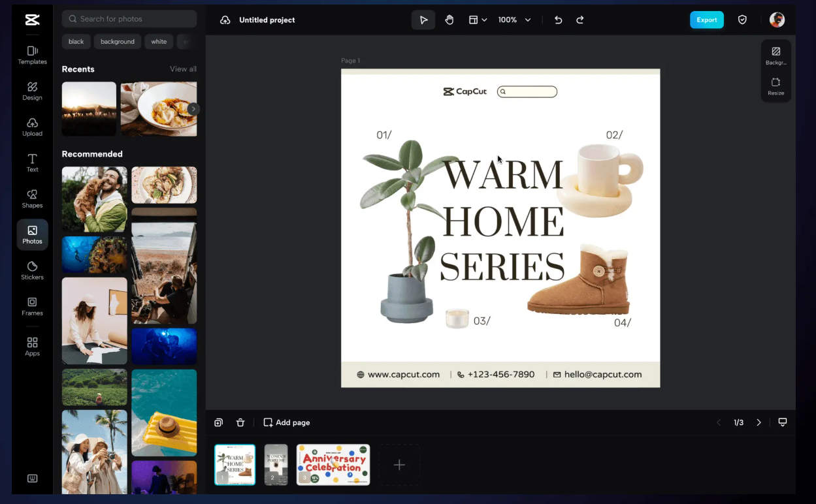Click the Export button
This screenshot has height=504, width=816.
coord(706,20)
